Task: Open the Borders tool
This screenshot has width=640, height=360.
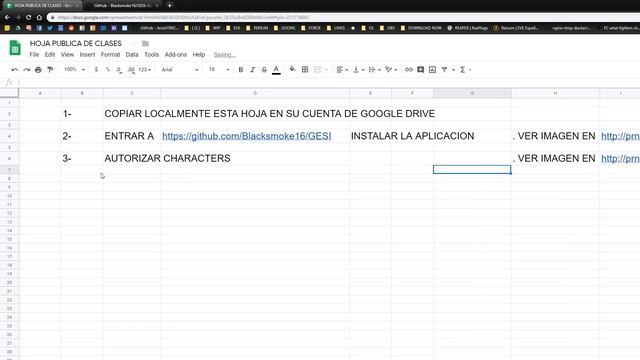Action: click(305, 70)
